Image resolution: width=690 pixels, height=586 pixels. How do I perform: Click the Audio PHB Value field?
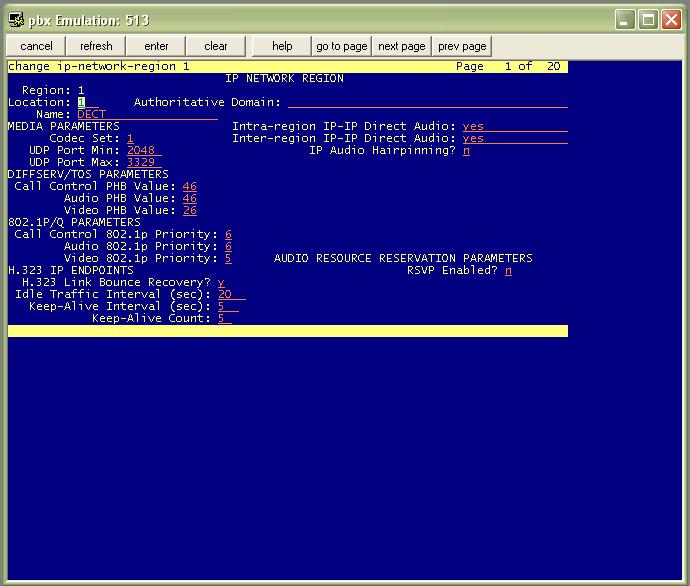[x=190, y=198]
